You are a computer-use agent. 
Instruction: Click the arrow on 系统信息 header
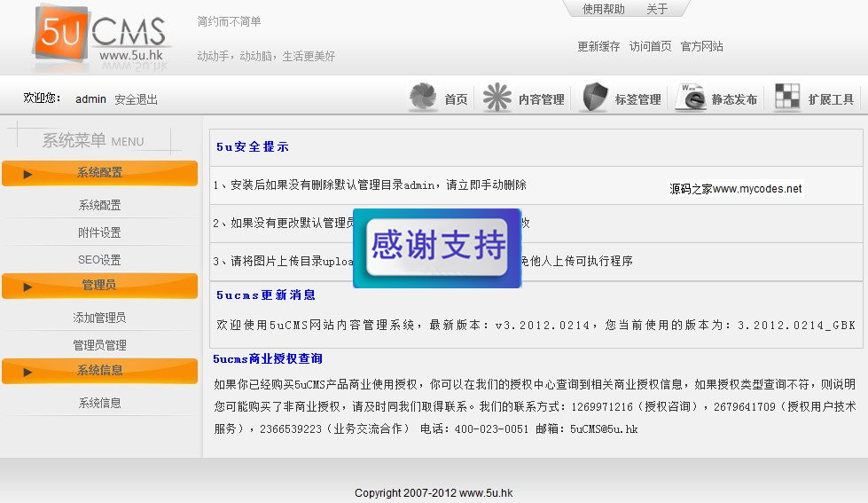(x=27, y=373)
